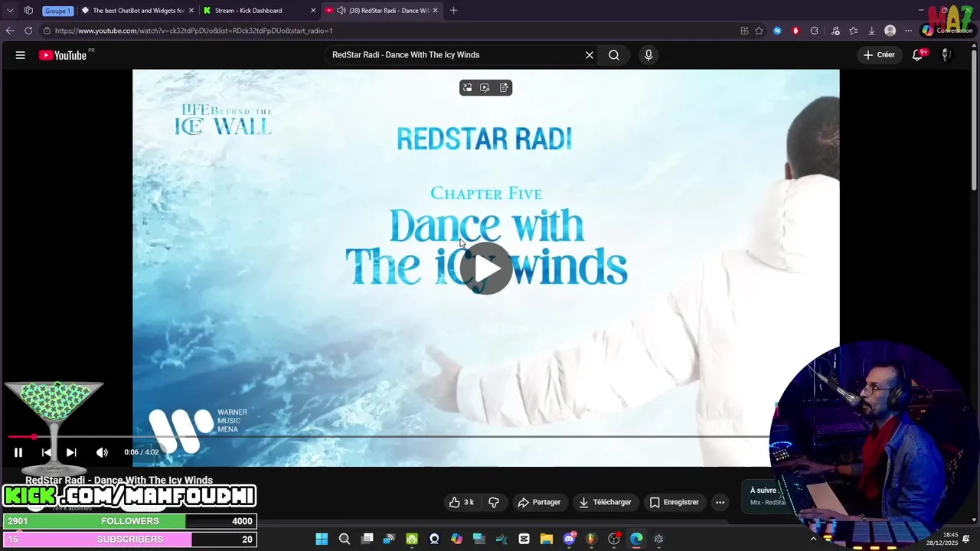Dislike the video
This screenshot has width=980, height=551.
494,502
